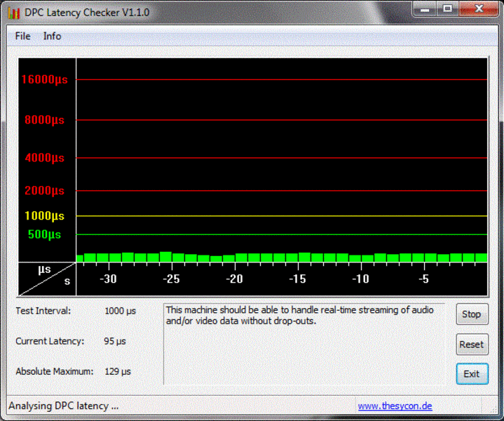Click the Current Latency value of 95 µs
This screenshot has height=421, width=504.
click(x=115, y=341)
